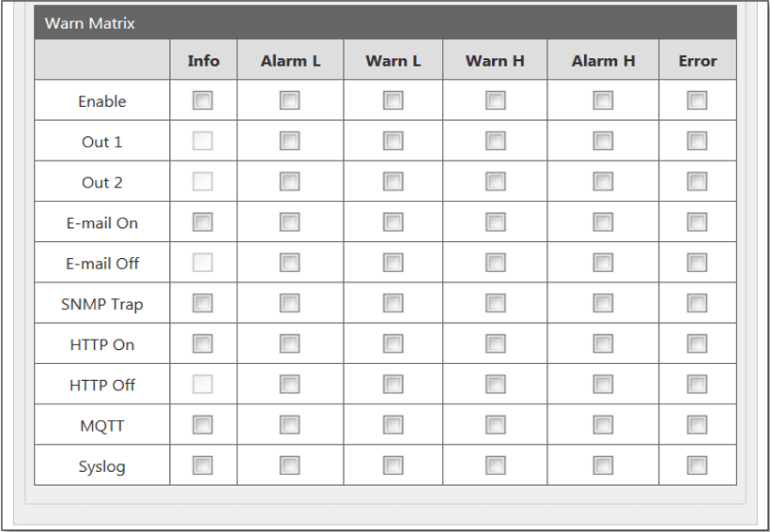Image resolution: width=770 pixels, height=532 pixels.
Task: Toggle HTTP On for Error
Action: click(697, 343)
